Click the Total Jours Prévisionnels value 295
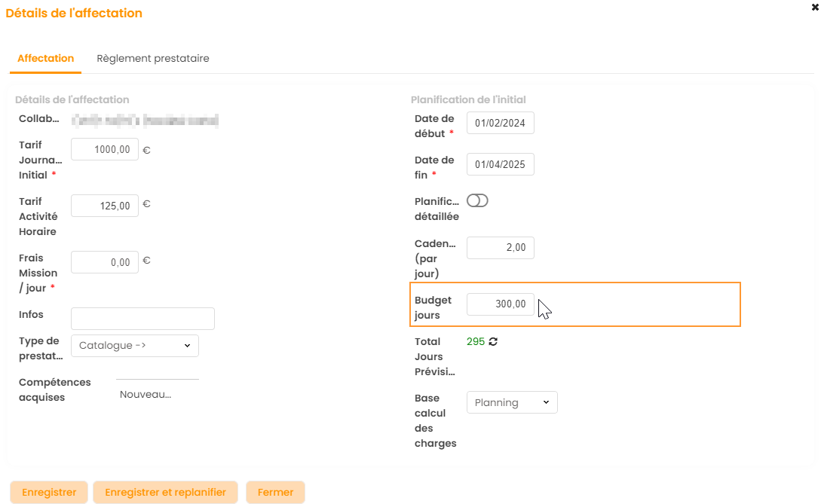Image resolution: width=821 pixels, height=504 pixels. point(476,342)
